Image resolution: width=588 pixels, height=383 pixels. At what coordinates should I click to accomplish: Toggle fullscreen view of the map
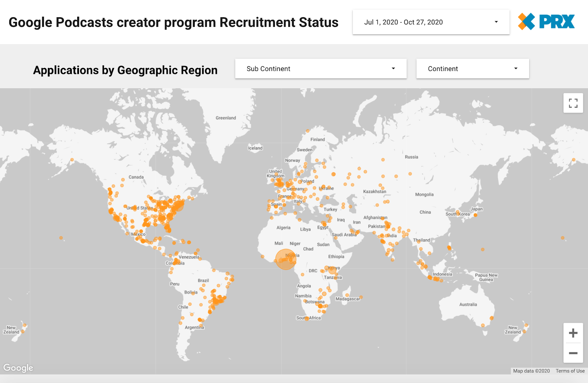tap(573, 103)
